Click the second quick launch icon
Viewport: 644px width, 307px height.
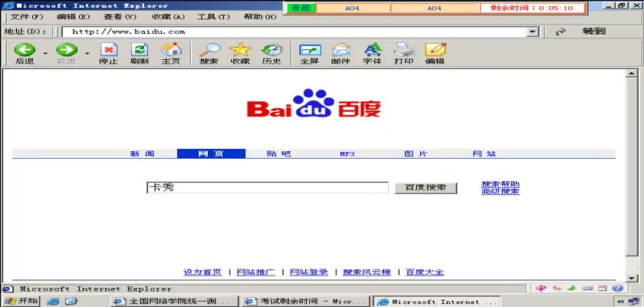tap(71, 302)
